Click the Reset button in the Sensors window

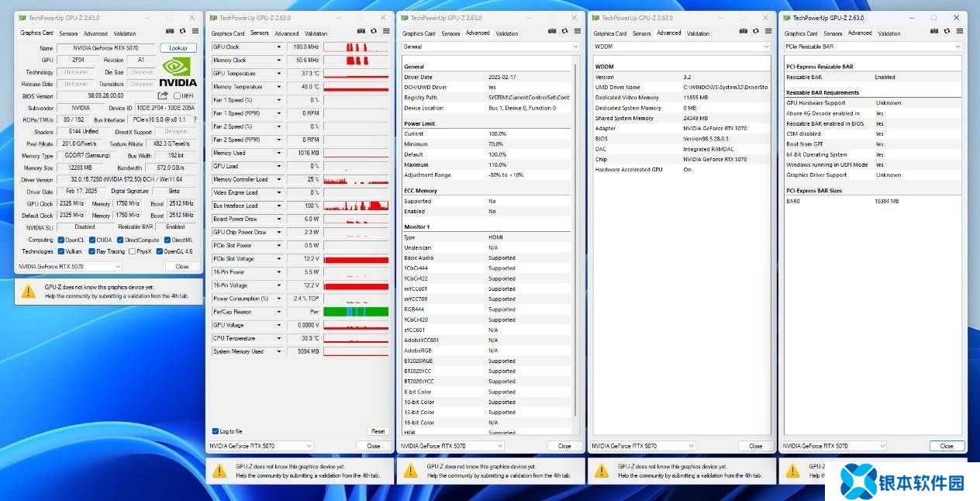378,431
